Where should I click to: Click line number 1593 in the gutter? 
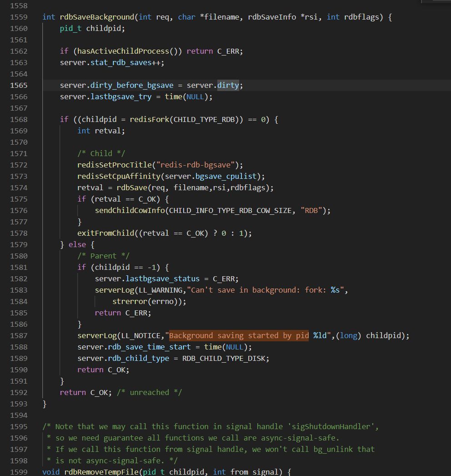coord(19,404)
